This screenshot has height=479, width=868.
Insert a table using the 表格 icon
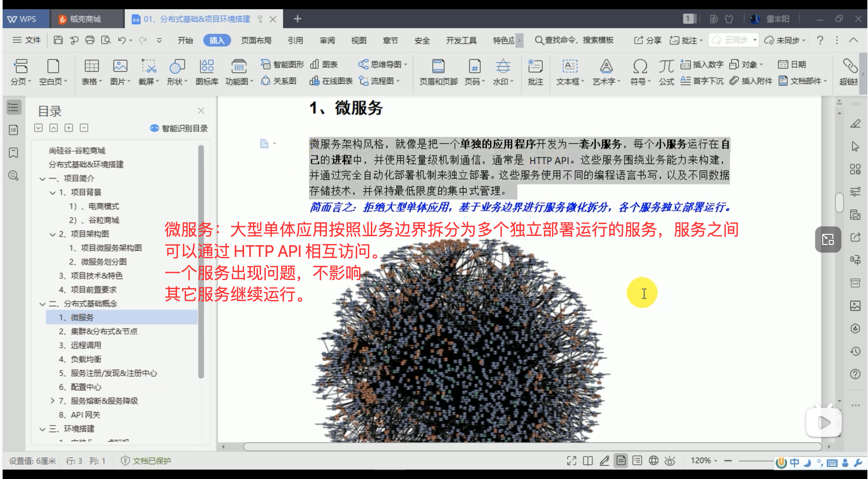(x=91, y=67)
